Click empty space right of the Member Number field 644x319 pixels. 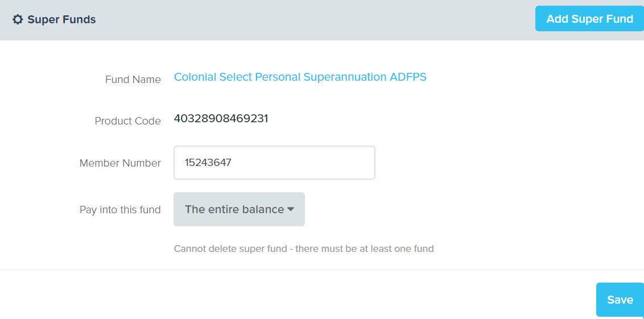click(x=493, y=163)
